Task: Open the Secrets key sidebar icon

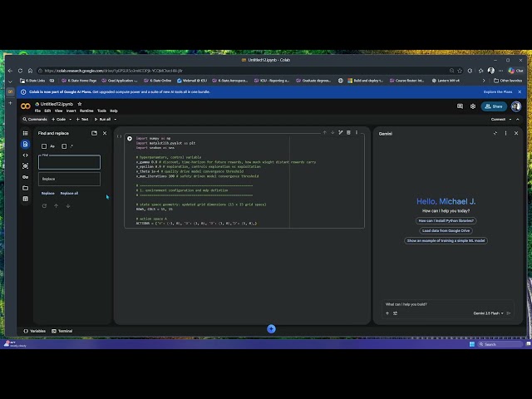Action: (x=26, y=177)
